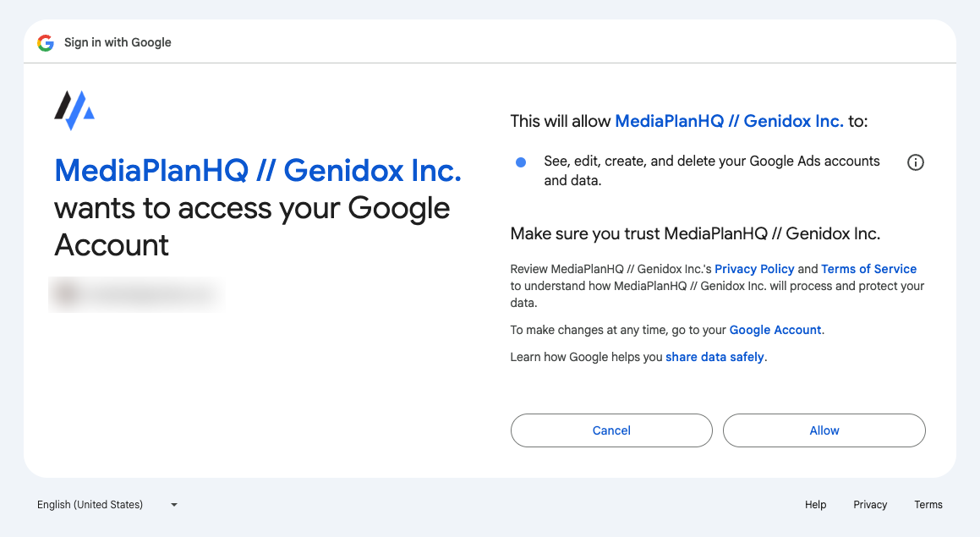Click the Google G logo icon
The height and width of the screenshot is (537, 980).
pyautogui.click(x=46, y=42)
